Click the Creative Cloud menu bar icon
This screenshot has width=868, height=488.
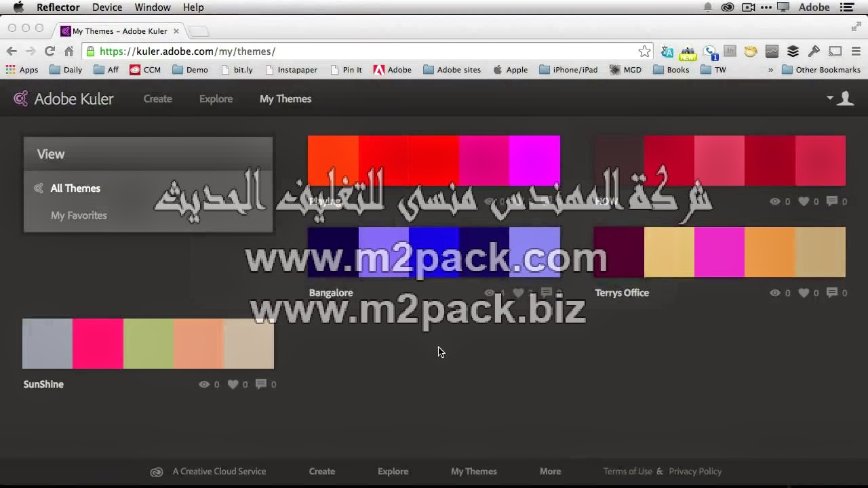pyautogui.click(x=728, y=7)
